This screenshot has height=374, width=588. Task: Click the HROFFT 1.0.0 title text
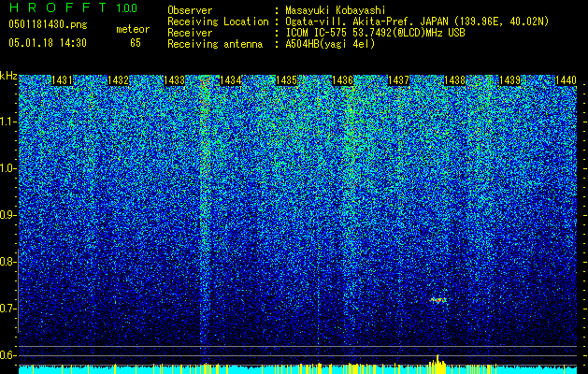[x=73, y=7]
